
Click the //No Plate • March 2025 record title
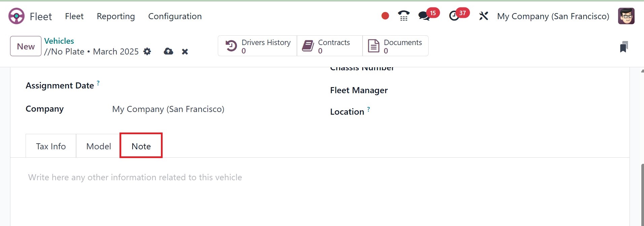tap(91, 51)
